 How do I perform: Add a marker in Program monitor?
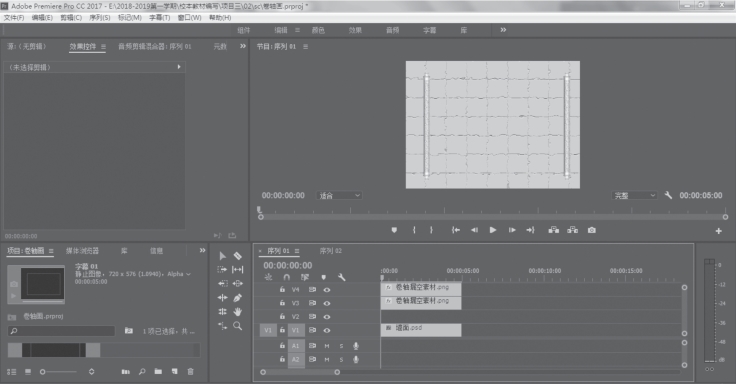394,230
